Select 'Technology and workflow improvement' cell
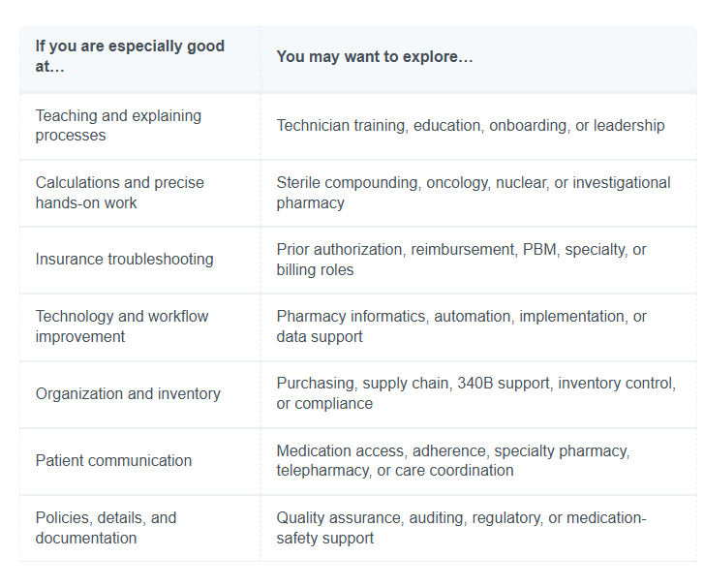Image resolution: width=704 pixels, height=588 pixels. [139, 326]
